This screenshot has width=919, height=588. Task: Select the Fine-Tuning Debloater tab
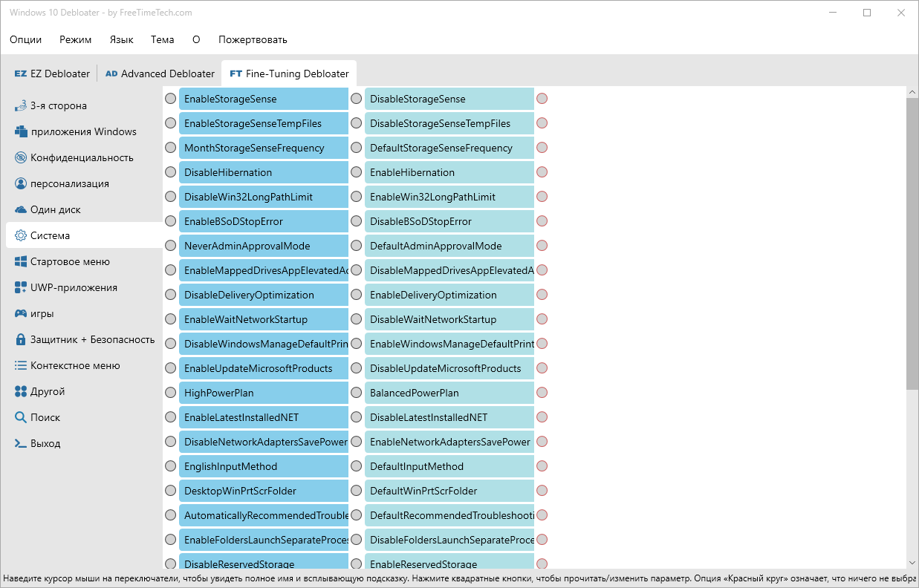(289, 73)
